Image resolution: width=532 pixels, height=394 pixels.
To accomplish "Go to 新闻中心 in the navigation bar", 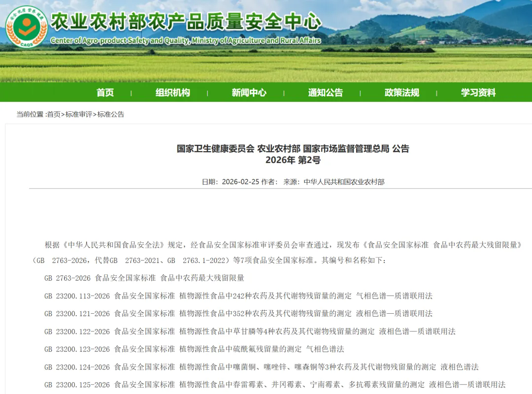I will [x=249, y=93].
